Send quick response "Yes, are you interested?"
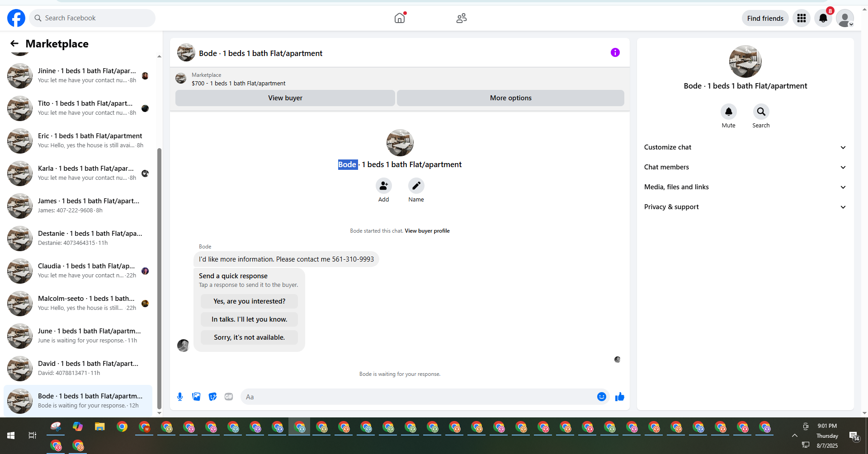Viewport: 868px width, 454px height. tap(250, 301)
